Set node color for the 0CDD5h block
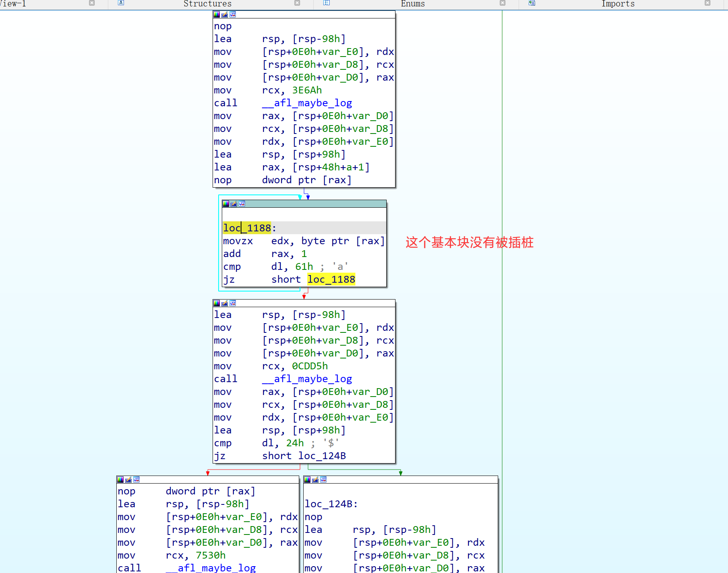Screen dimensions: 728x573 (x=217, y=303)
